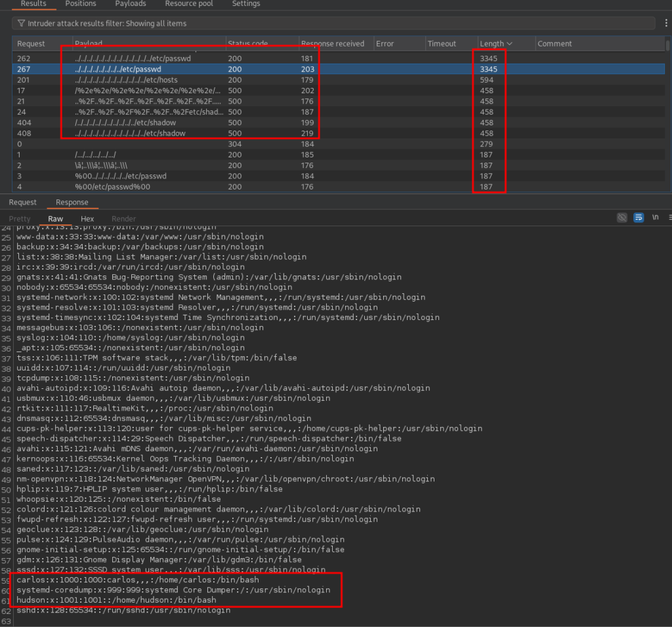Switch to the Results tab
The height and width of the screenshot is (627, 672).
point(33,3)
